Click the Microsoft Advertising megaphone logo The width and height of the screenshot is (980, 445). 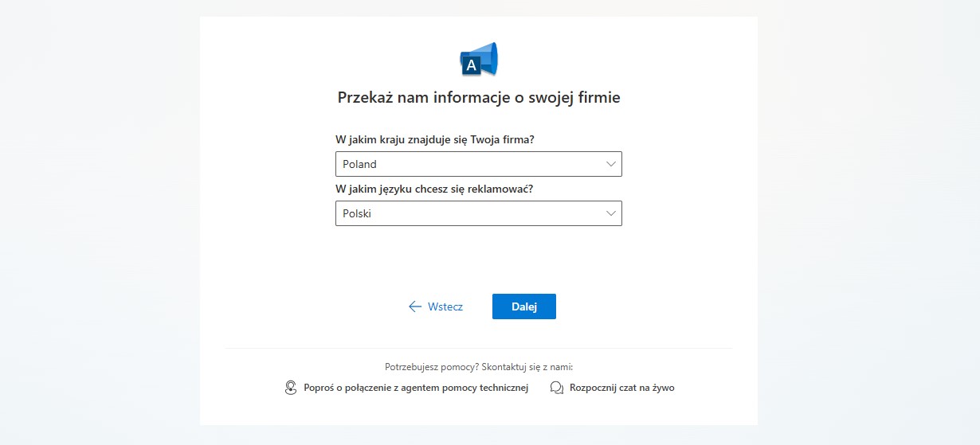479,60
